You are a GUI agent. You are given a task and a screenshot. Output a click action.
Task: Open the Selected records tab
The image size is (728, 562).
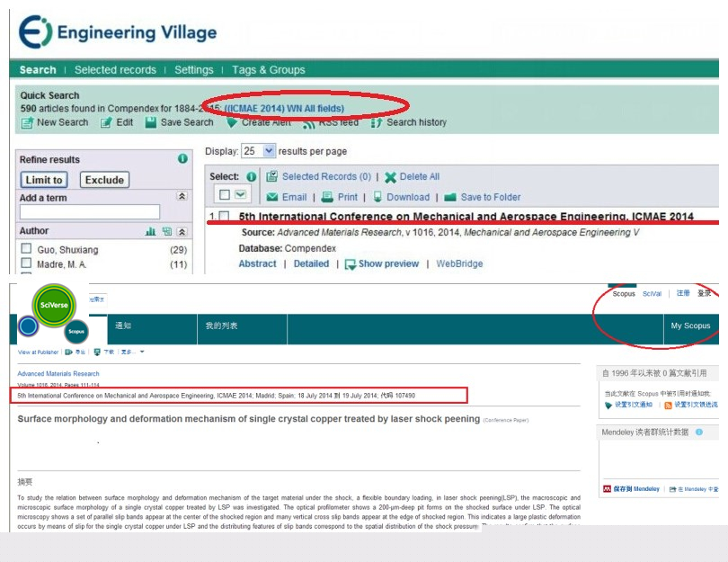pos(115,70)
